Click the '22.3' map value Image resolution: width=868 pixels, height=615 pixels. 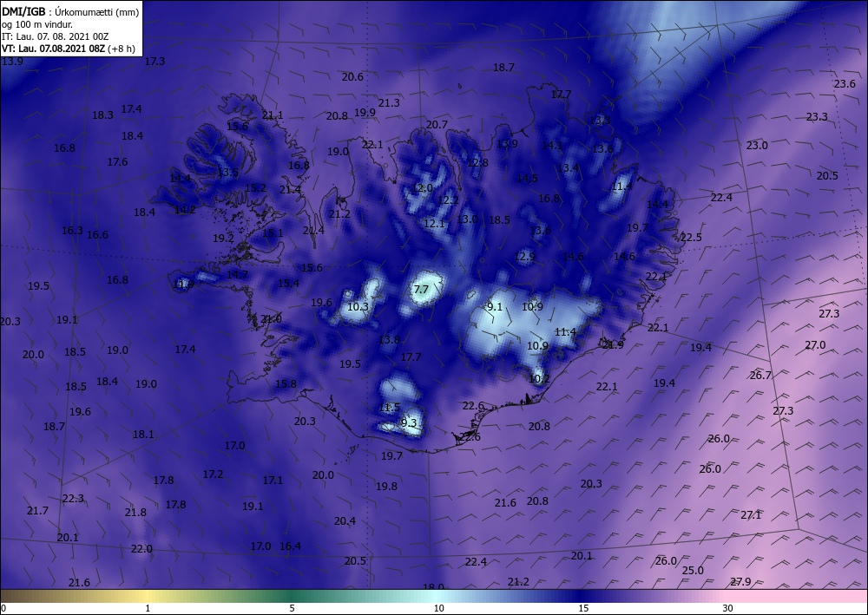click(x=73, y=499)
